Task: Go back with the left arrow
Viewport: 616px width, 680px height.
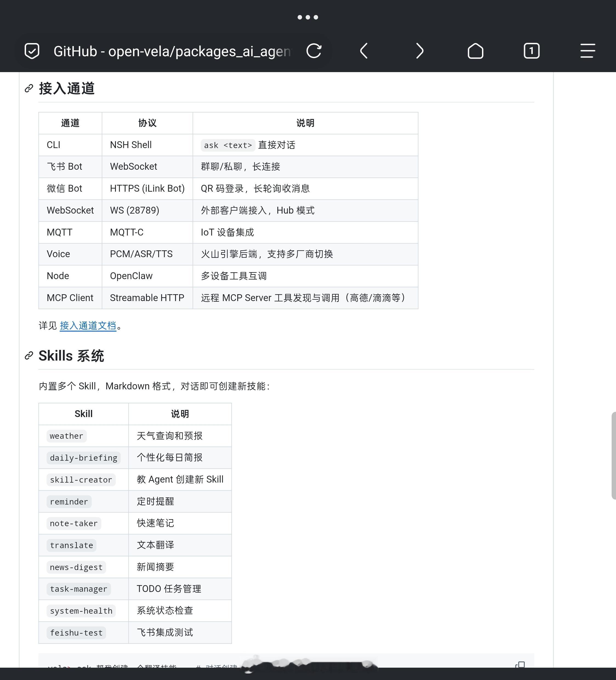Action: (x=364, y=51)
